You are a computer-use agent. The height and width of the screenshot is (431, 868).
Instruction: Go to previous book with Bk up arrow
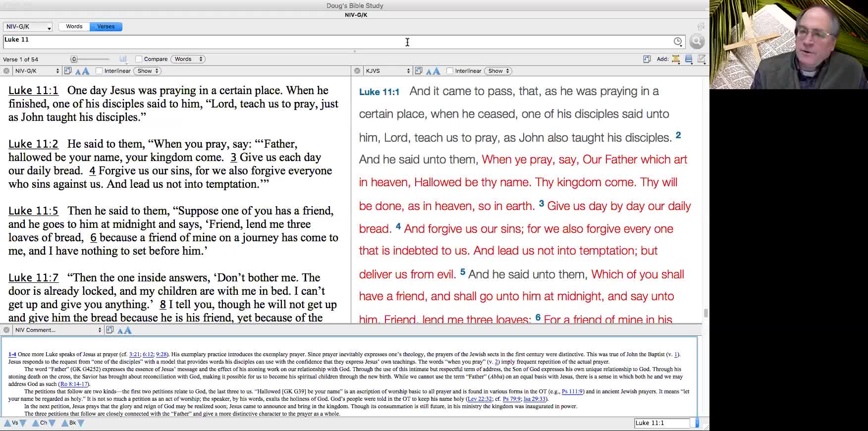[65, 423]
